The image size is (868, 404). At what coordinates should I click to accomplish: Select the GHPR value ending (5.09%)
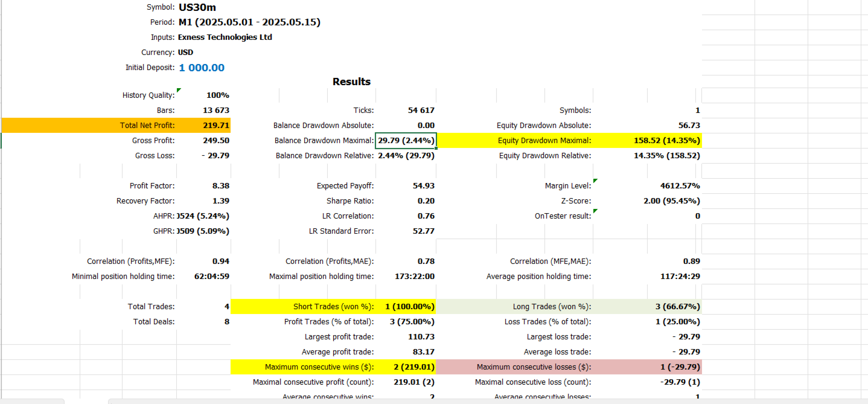coord(203,231)
